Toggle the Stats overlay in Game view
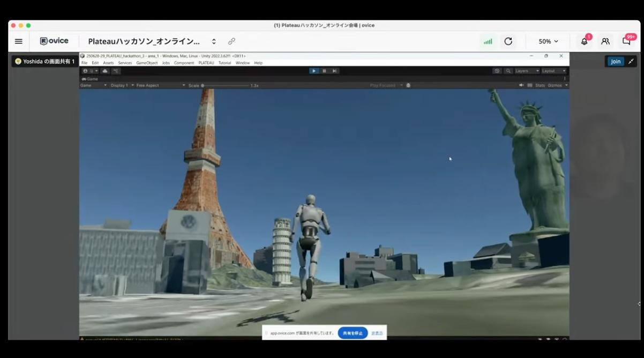This screenshot has width=644, height=358. (x=540, y=85)
